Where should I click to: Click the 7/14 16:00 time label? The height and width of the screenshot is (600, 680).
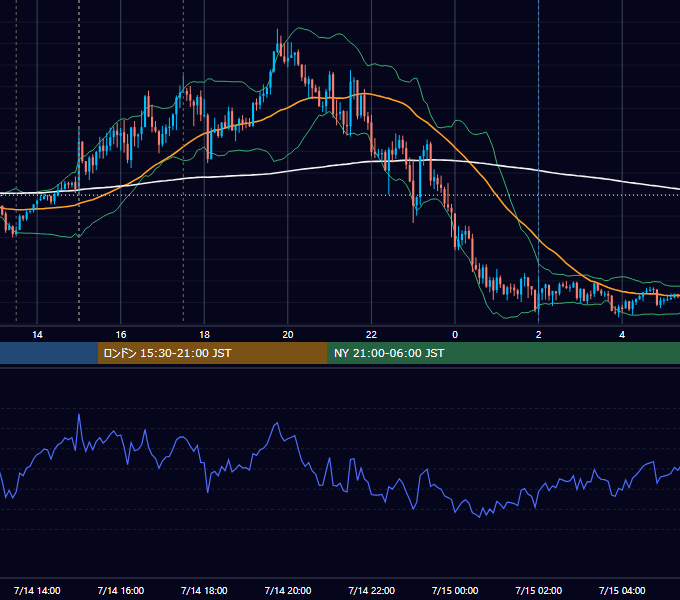121,590
